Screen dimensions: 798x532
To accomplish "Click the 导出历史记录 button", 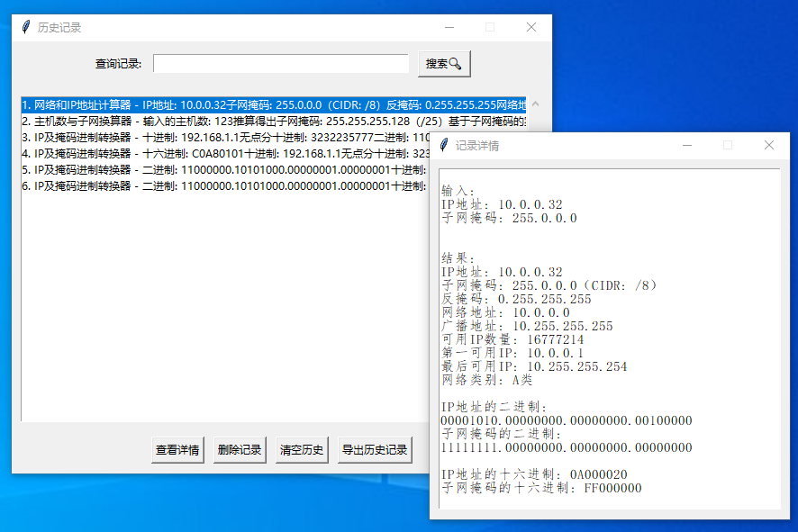I will pos(375,449).
